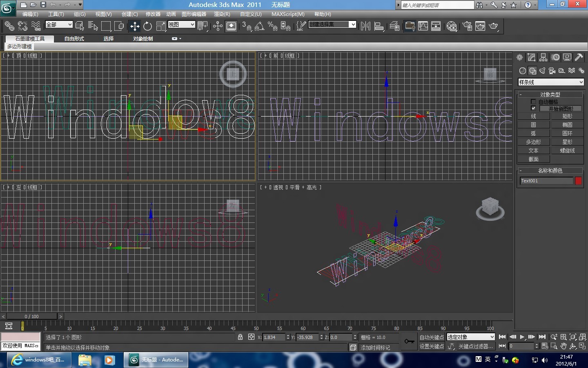The image size is (588, 368).
Task: Click the Rectangular Selection Region icon
Action: 106,26
